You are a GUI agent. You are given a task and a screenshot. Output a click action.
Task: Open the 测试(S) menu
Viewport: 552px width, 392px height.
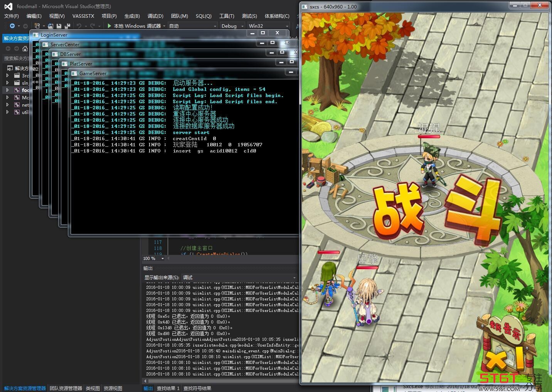pos(249,16)
